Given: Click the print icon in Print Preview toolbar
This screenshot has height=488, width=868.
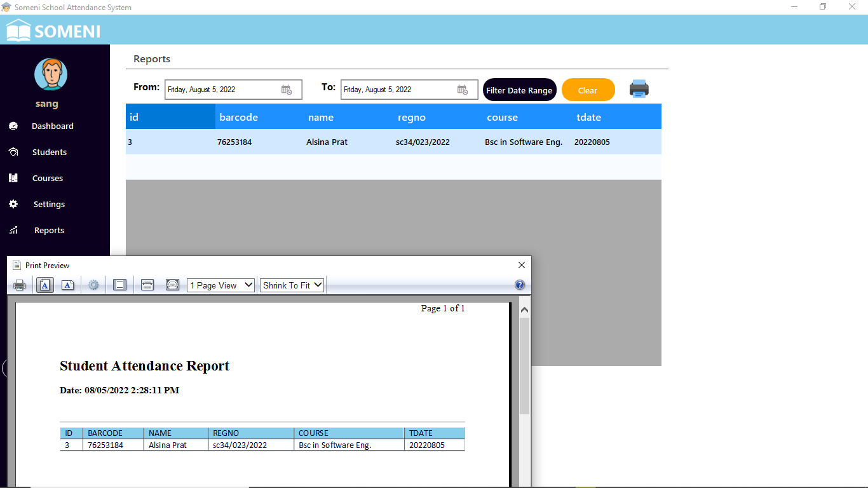Looking at the screenshot, I should [20, 285].
